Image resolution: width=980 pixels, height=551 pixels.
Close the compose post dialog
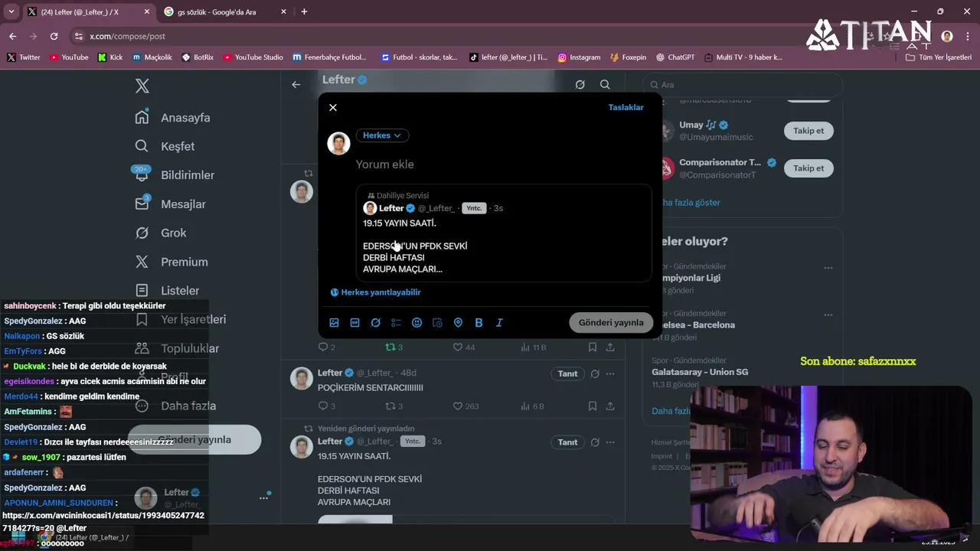[333, 107]
